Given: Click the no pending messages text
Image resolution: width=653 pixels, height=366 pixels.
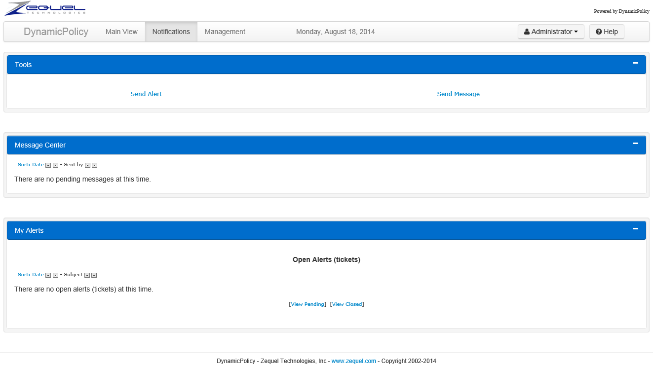Looking at the screenshot, I should coord(82,179).
